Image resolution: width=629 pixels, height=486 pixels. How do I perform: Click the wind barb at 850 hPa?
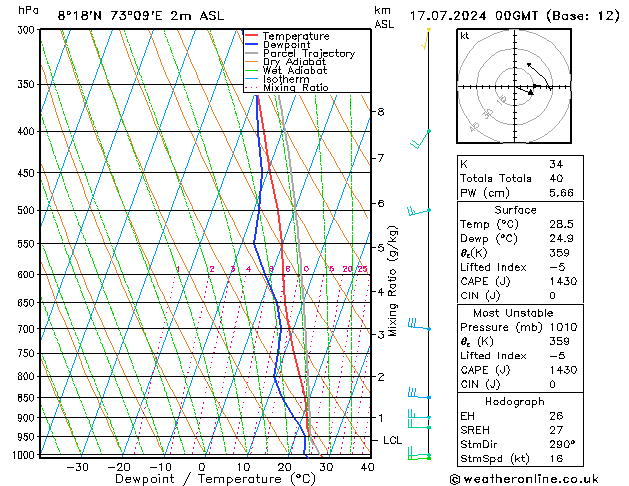(x=419, y=393)
